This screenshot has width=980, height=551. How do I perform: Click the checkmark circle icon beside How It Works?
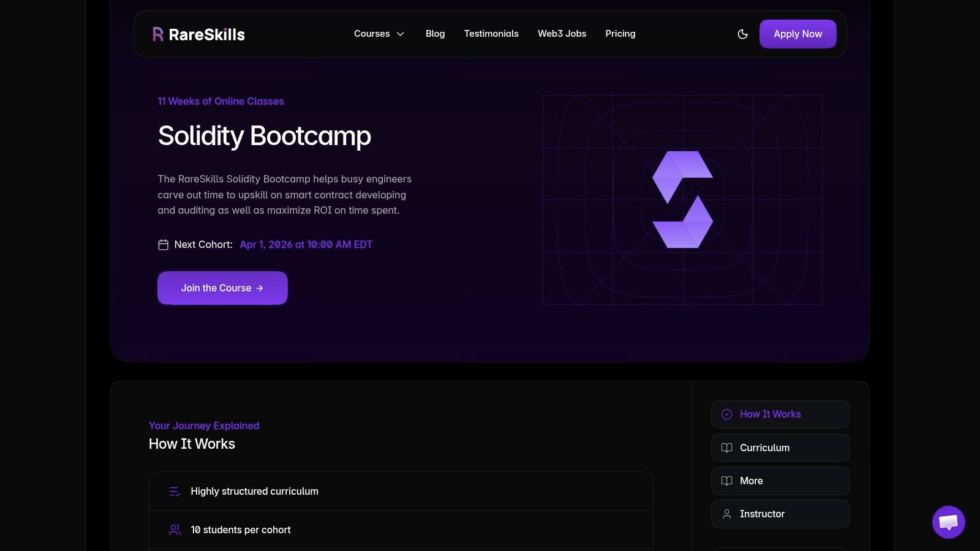click(x=726, y=414)
